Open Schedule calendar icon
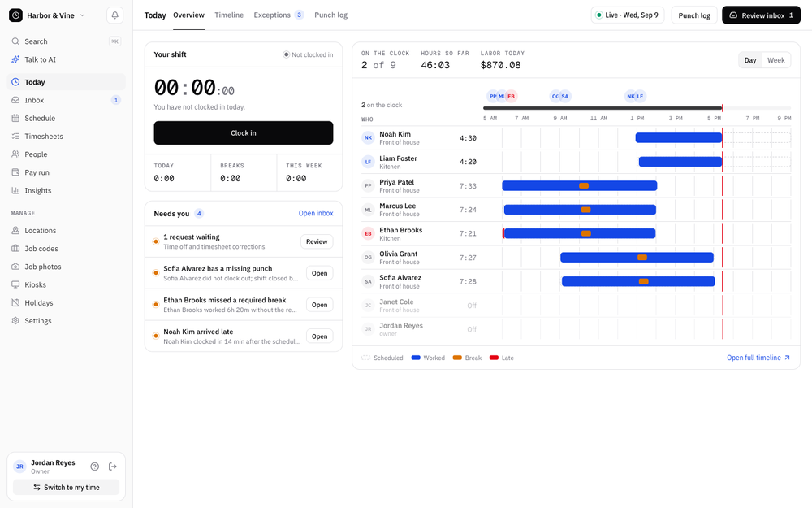The image size is (812, 508). click(15, 118)
